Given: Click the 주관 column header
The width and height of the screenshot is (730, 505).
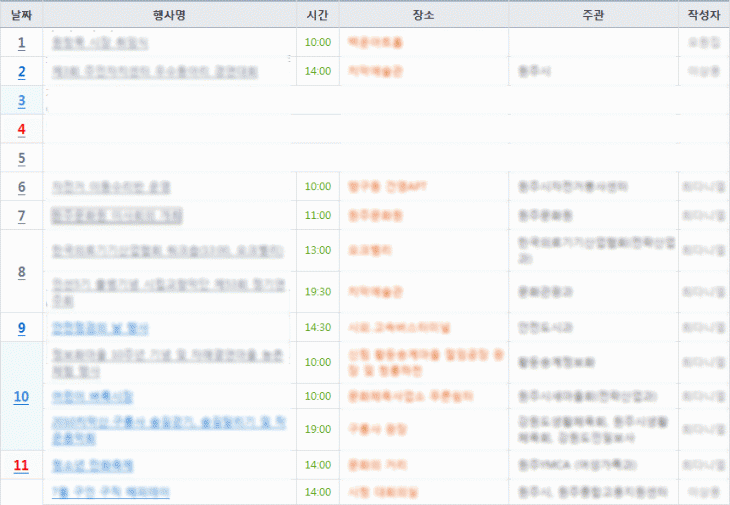Looking at the screenshot, I should pyautogui.click(x=592, y=14).
